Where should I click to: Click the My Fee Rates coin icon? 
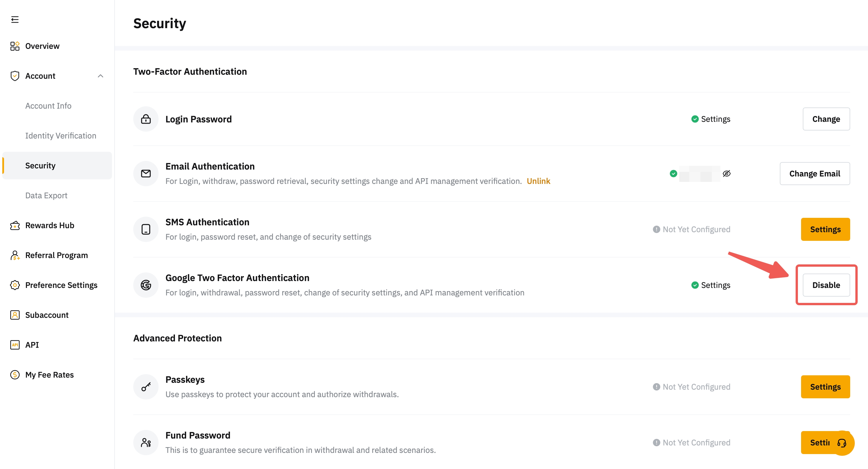pyautogui.click(x=15, y=374)
